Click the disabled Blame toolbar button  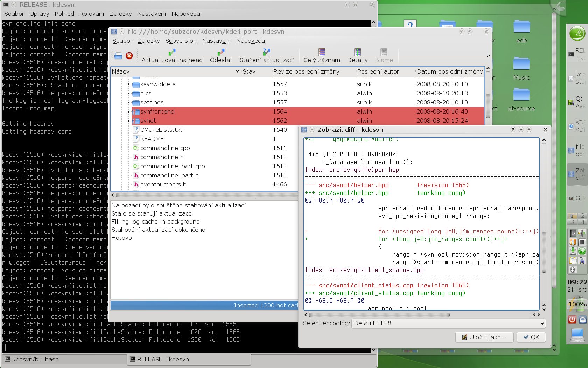click(x=384, y=56)
